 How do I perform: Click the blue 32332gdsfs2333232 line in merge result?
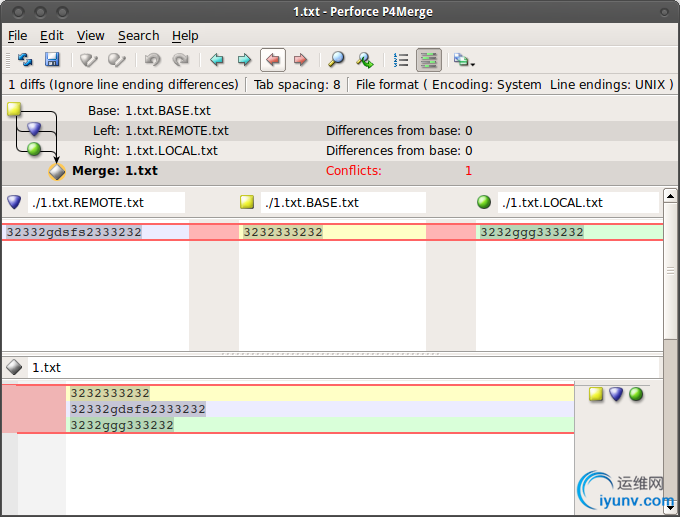click(322, 409)
